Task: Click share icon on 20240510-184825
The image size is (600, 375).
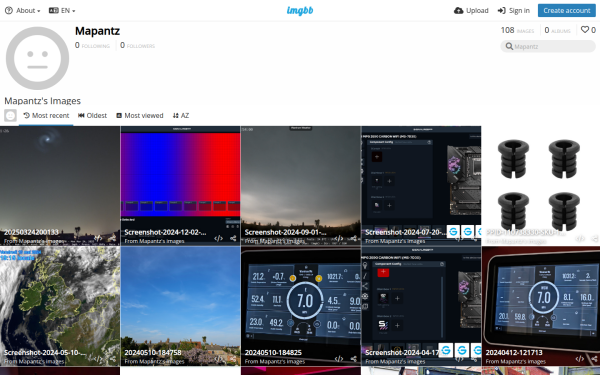Action: (x=354, y=359)
